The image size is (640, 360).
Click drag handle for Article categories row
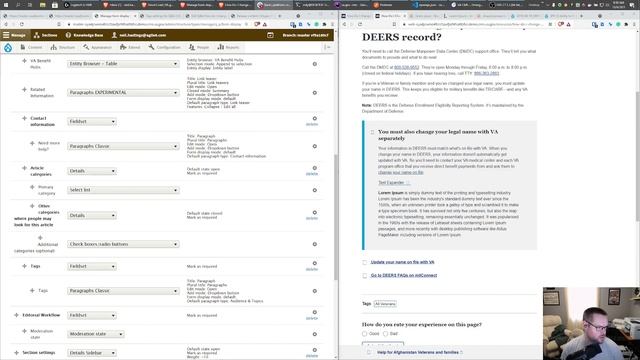point(24,168)
